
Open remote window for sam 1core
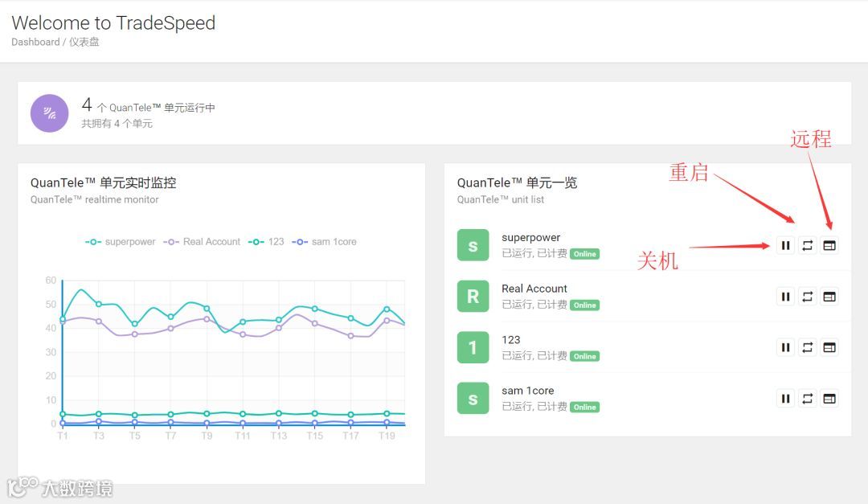coord(829,398)
